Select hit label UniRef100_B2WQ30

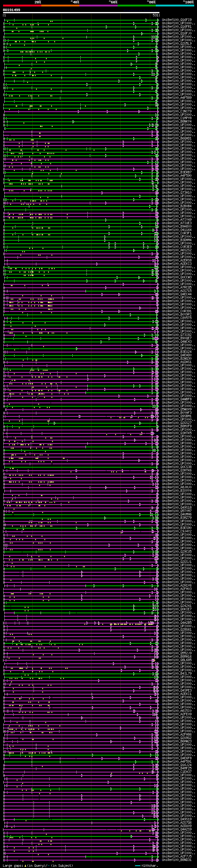[x=177, y=358]
